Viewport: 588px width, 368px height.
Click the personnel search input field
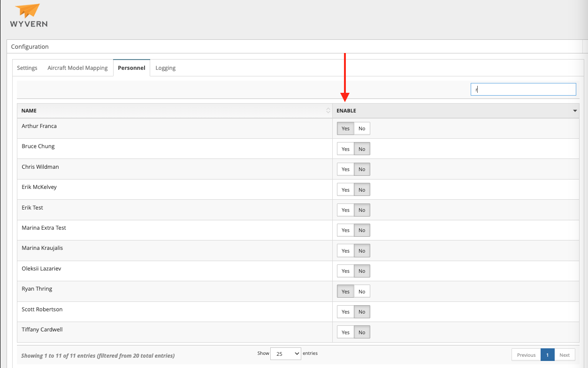click(523, 89)
